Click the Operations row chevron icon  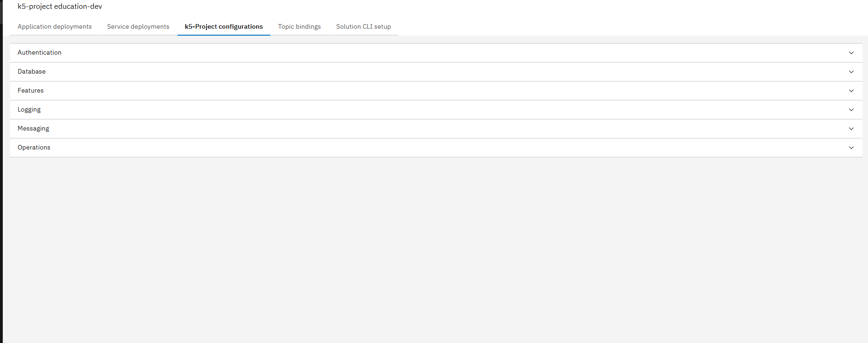pyautogui.click(x=851, y=148)
